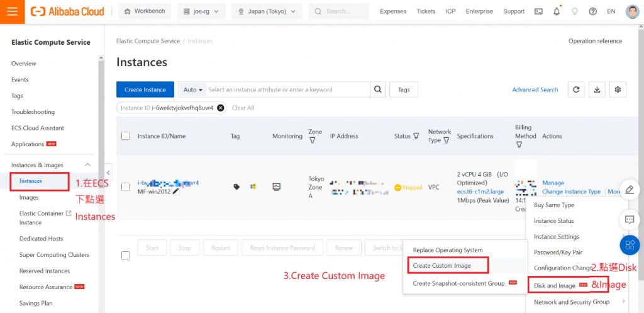This screenshot has width=644, height=313.
Task: Choose Create Custom Image
Action: click(442, 266)
